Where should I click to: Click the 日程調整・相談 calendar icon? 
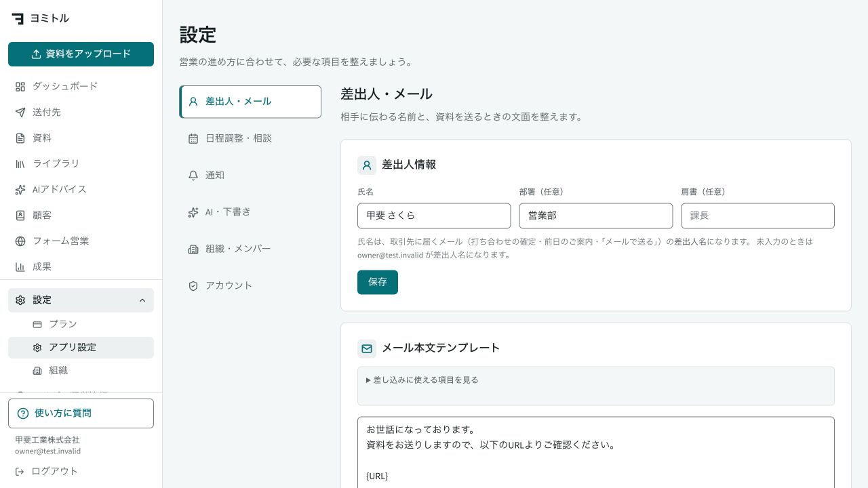[193, 138]
